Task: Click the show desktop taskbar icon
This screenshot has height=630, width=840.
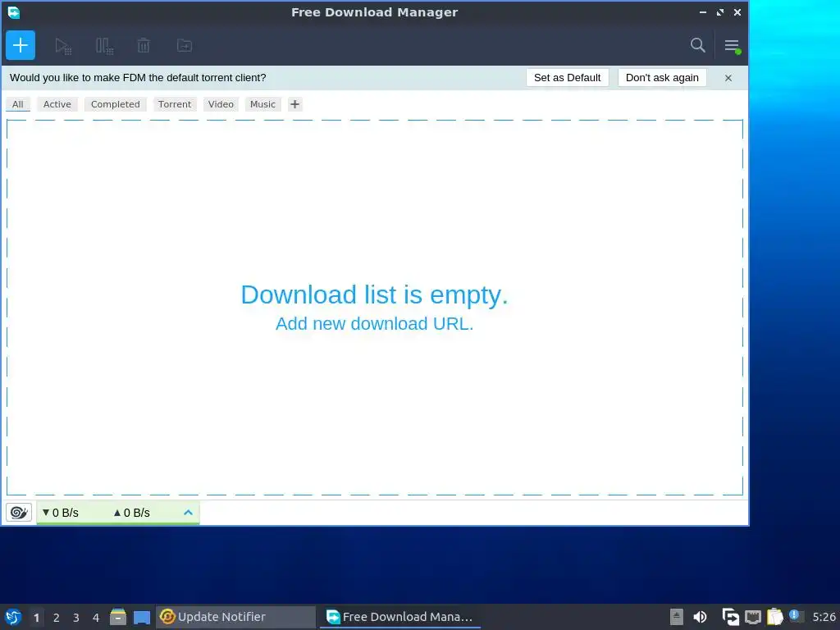Action: [x=142, y=618]
